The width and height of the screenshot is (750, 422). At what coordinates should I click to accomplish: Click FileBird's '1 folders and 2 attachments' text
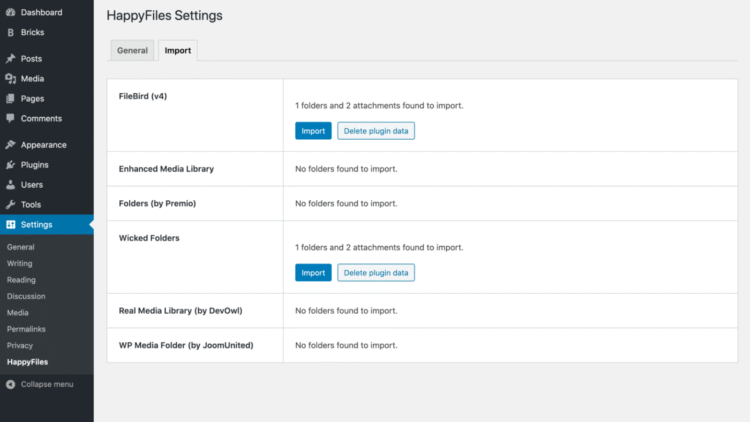click(x=379, y=106)
